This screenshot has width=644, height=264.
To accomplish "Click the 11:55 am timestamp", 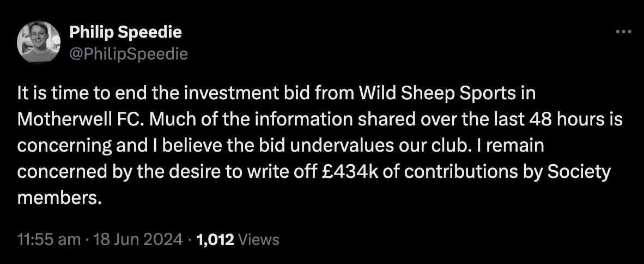I will (x=49, y=239).
